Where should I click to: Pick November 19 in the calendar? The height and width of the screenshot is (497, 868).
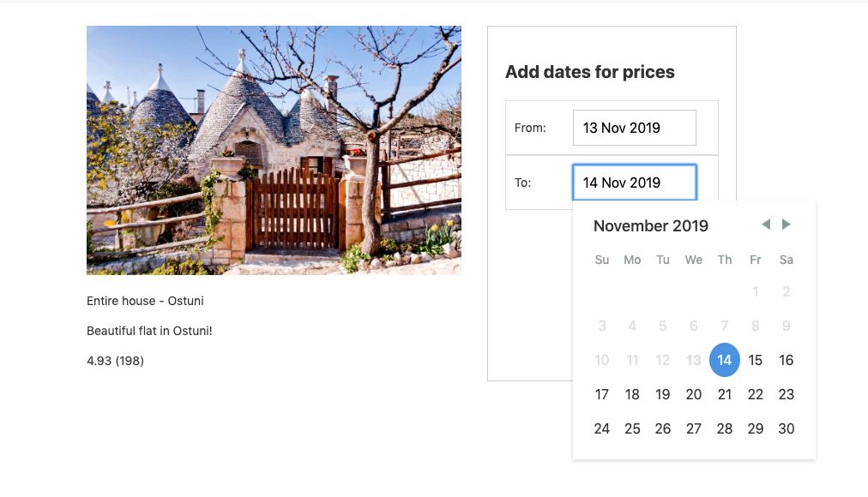click(x=663, y=394)
